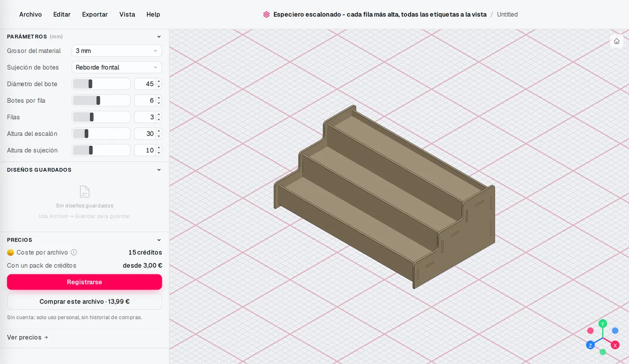Image resolution: width=629 pixels, height=364 pixels.
Task: Open the Grosor del material dropdown
Action: tap(117, 51)
